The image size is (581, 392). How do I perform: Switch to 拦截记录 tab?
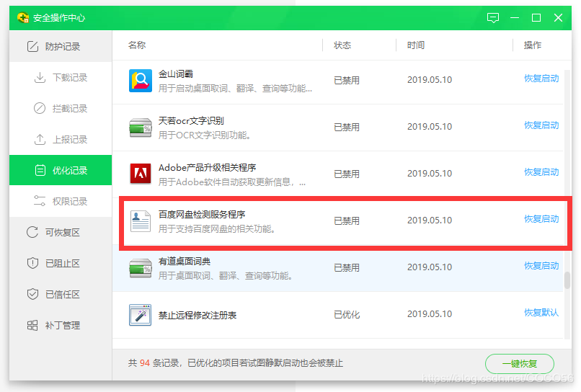click(61, 108)
